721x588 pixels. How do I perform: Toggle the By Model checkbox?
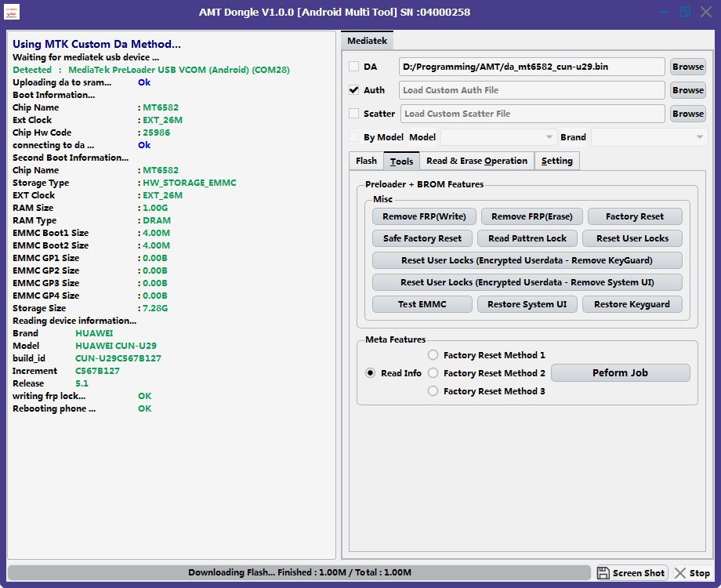[x=353, y=137]
